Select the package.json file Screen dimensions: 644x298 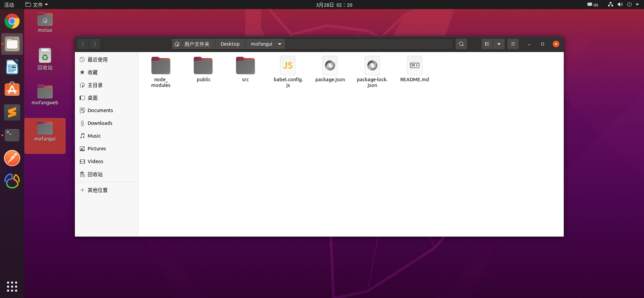click(330, 69)
